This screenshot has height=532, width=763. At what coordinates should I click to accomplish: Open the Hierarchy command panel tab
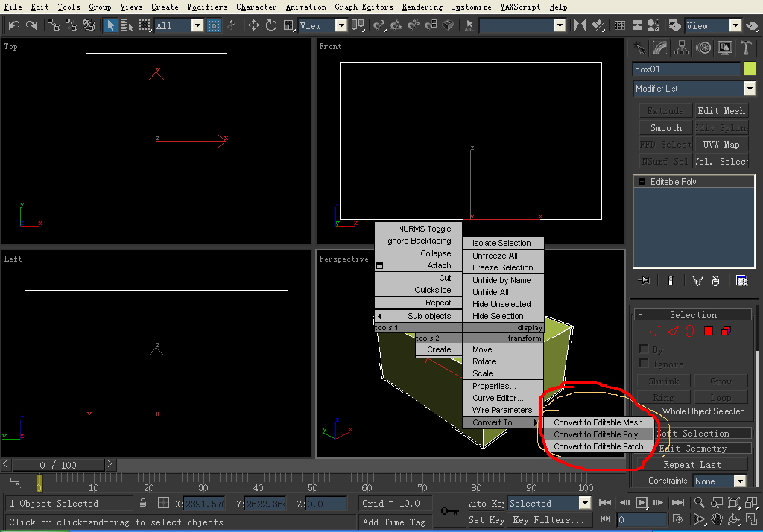[x=682, y=48]
